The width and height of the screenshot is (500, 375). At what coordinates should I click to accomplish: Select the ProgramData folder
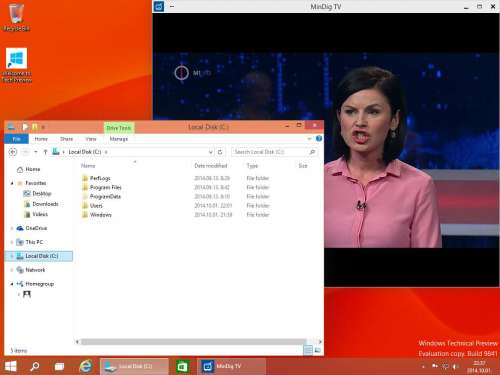click(101, 196)
